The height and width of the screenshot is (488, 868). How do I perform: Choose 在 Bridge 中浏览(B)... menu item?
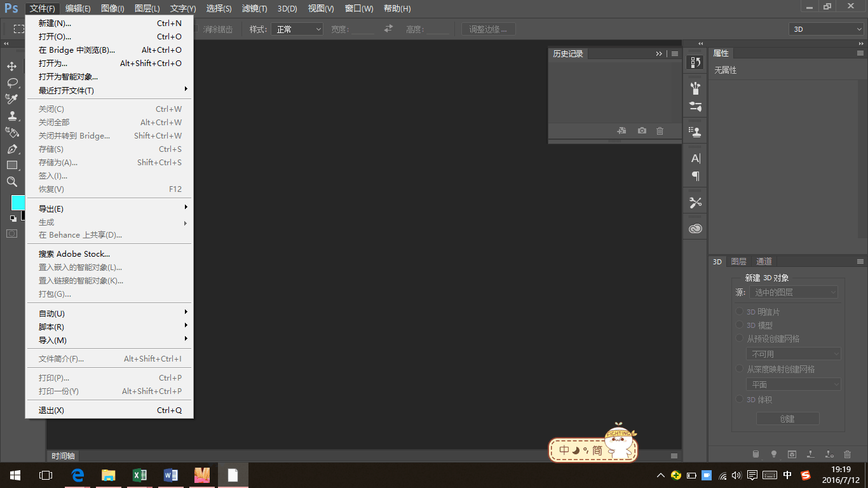pos(109,50)
